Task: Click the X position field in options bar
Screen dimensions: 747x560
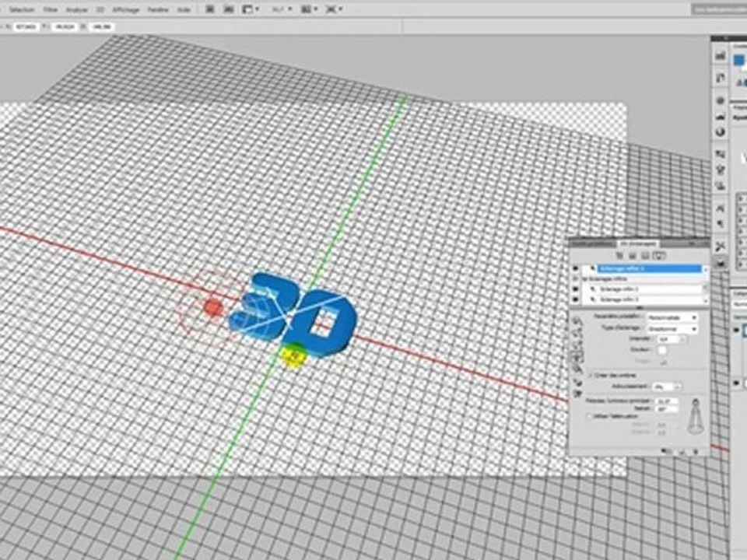Action: (x=26, y=27)
